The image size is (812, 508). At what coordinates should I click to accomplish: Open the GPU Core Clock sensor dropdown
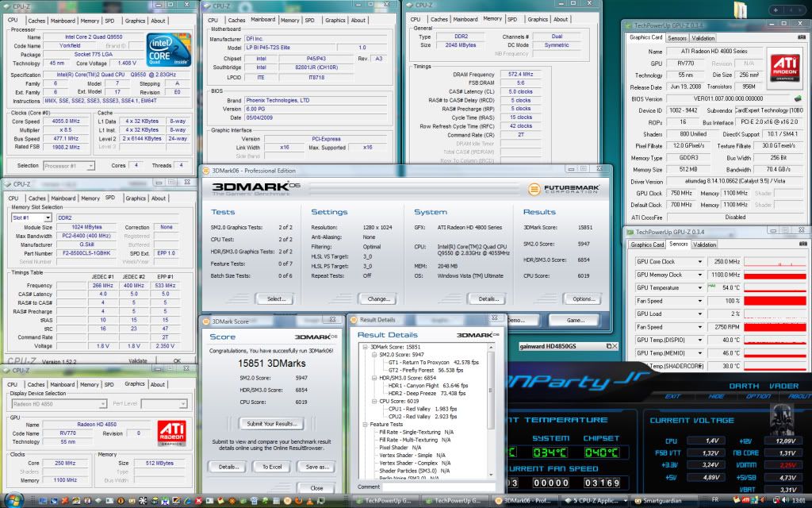(x=700, y=261)
